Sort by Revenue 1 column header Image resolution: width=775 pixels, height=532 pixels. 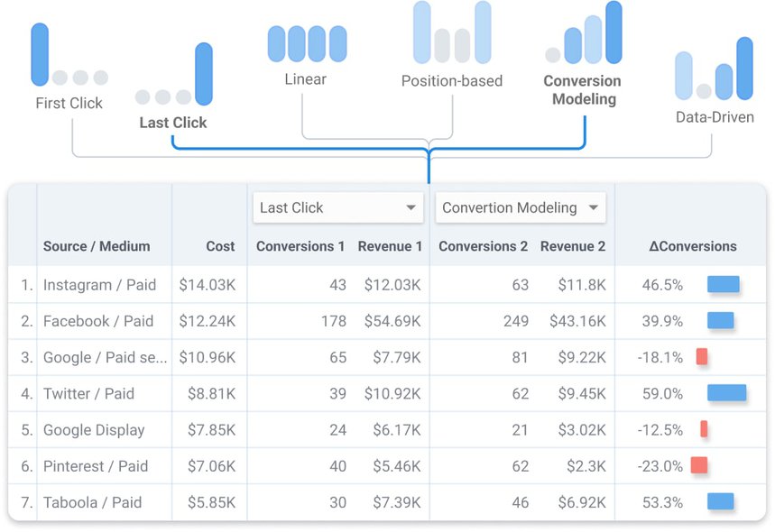pos(390,246)
